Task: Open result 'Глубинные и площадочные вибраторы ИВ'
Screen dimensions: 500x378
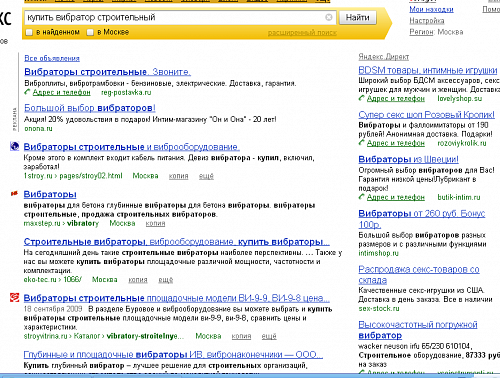Action: pyautogui.click(x=173, y=354)
